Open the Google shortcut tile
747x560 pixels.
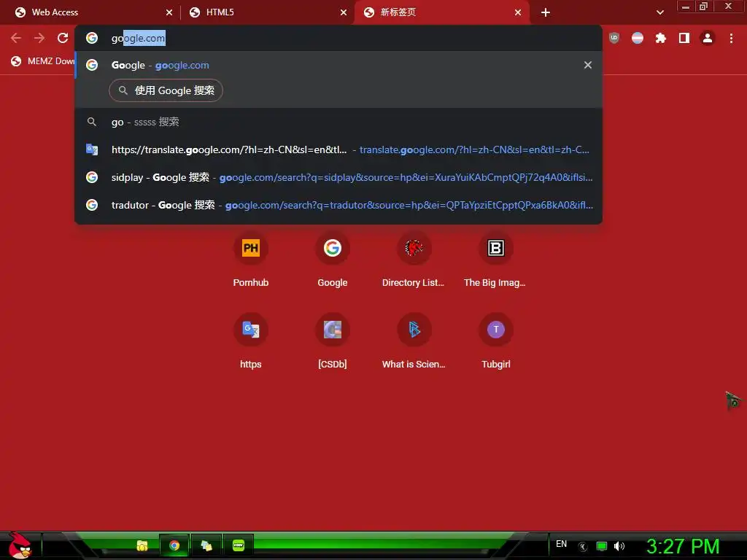332,260
